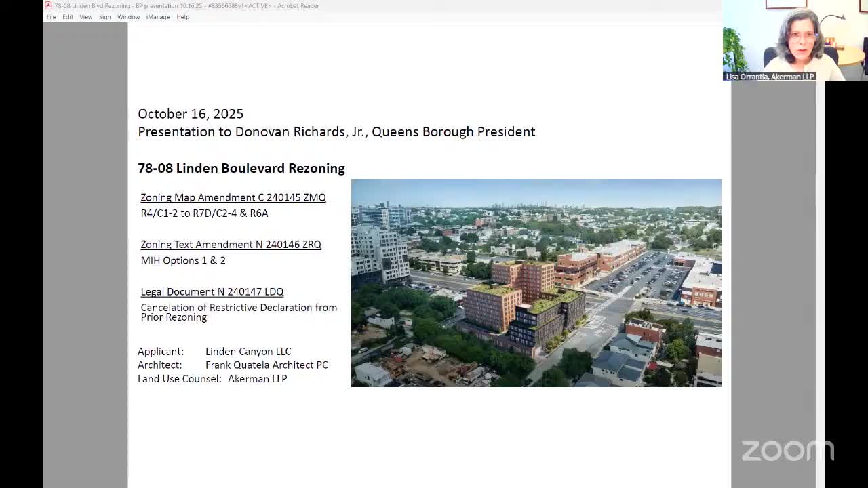Click the 78-08 Linden Boulevard Rezoning title
This screenshot has width=868, height=488.
pyautogui.click(x=241, y=168)
